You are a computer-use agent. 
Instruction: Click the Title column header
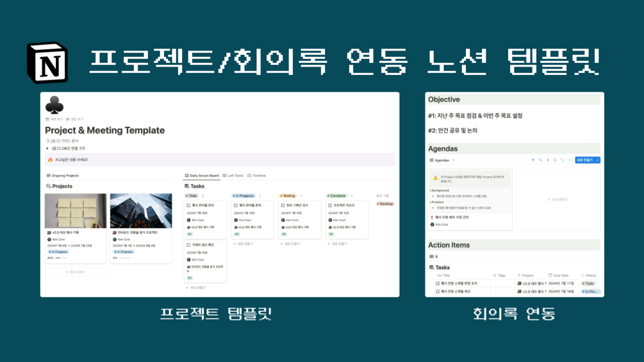(443, 276)
